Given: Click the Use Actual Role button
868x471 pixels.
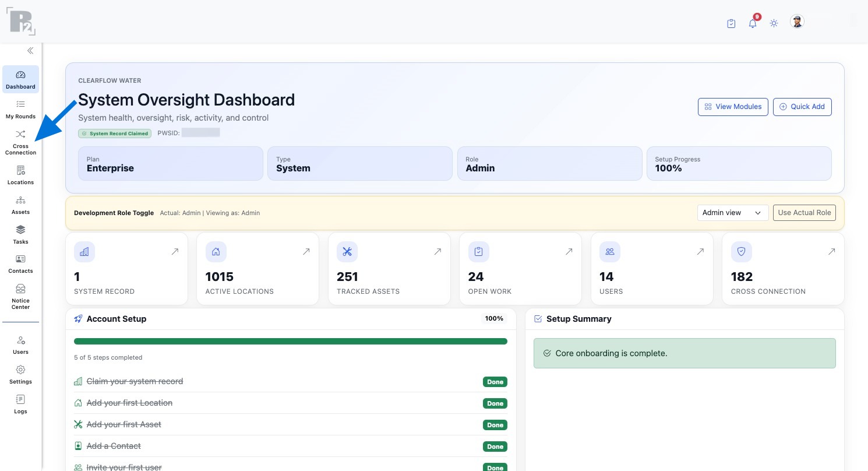Looking at the screenshot, I should pos(805,213).
